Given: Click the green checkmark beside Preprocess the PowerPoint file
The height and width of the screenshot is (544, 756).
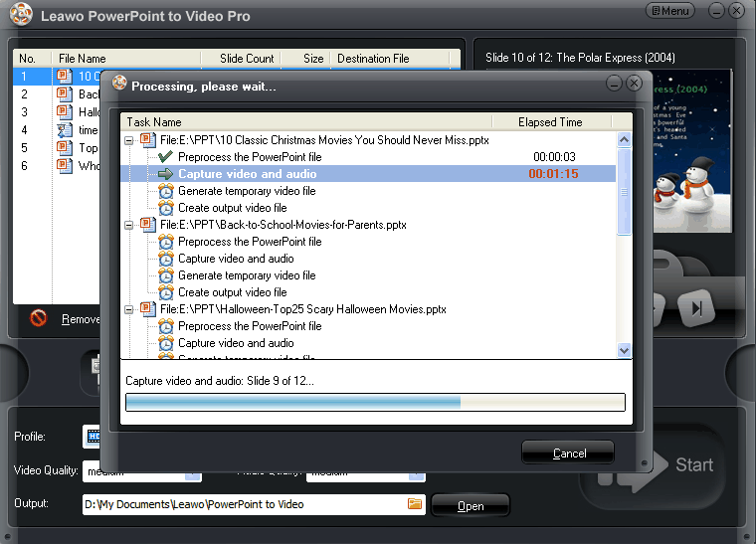Looking at the screenshot, I should pos(165,156).
